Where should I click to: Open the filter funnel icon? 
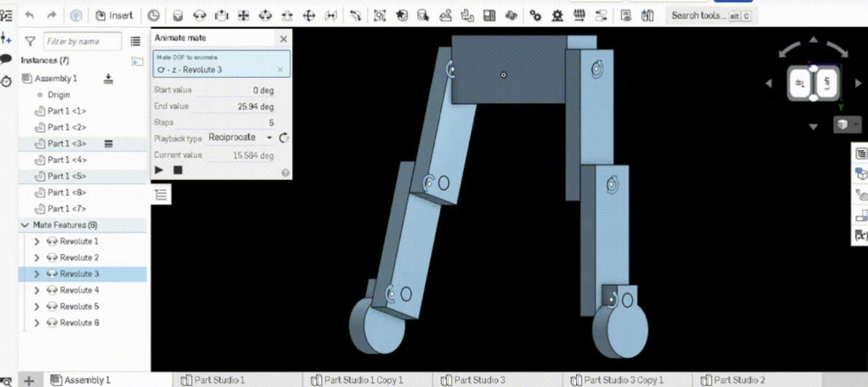[31, 42]
